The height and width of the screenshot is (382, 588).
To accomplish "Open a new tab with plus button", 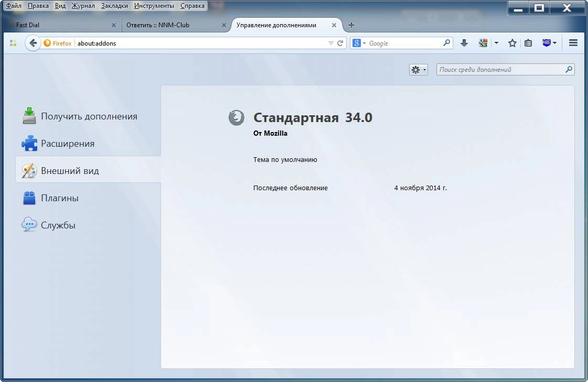I will pyautogui.click(x=351, y=25).
